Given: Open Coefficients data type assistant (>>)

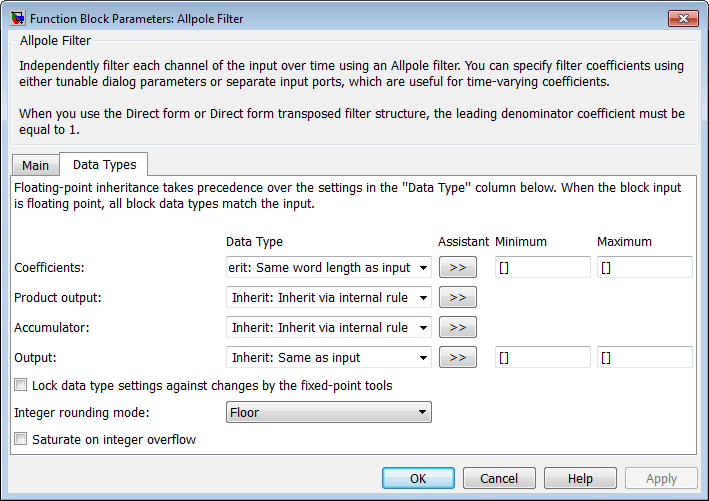Looking at the screenshot, I should pyautogui.click(x=457, y=267).
